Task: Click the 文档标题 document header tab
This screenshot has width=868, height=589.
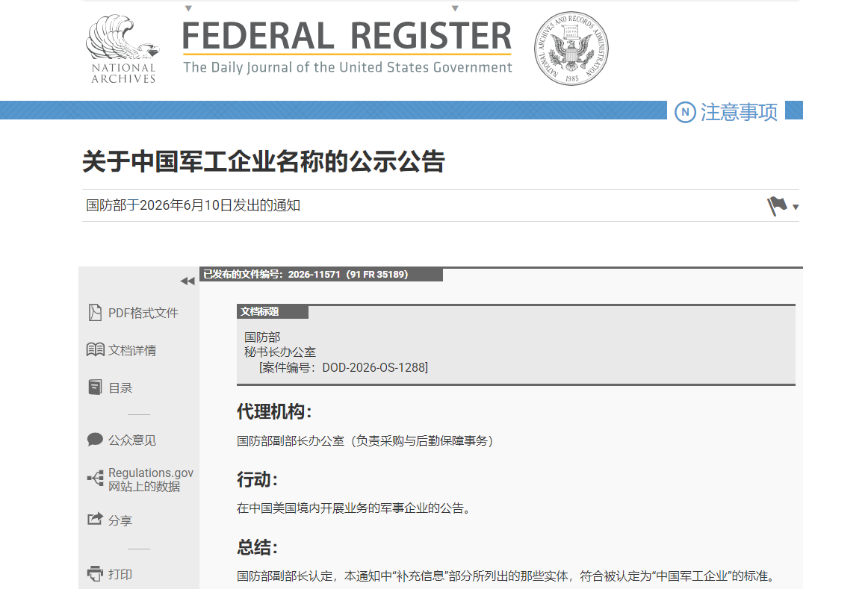Action: [x=273, y=312]
